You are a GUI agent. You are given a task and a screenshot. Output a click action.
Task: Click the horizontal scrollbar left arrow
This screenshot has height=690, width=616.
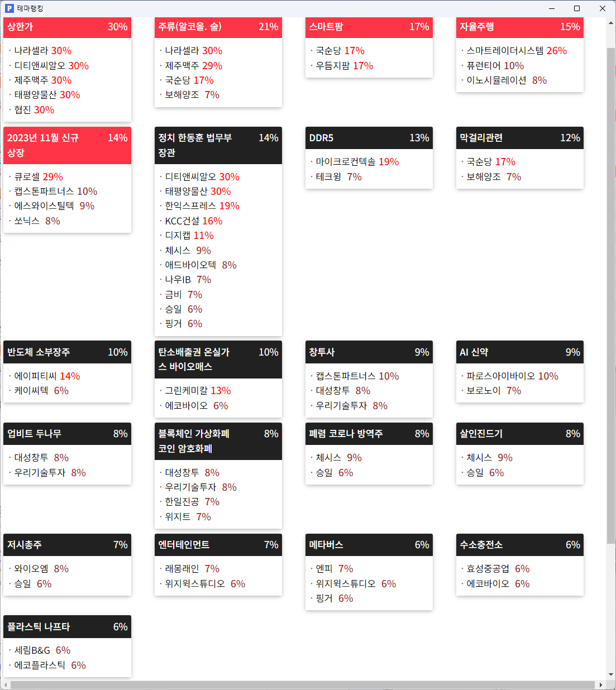point(6,685)
